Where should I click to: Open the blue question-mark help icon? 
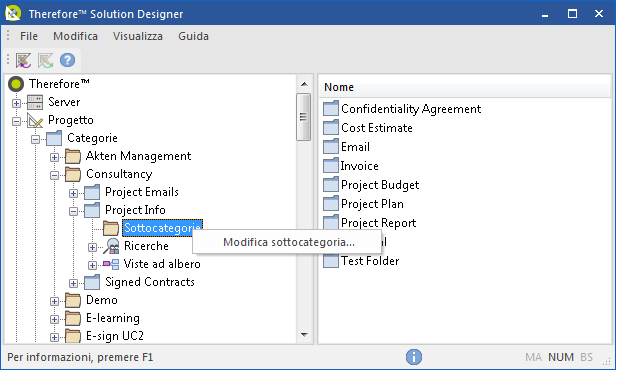click(x=67, y=60)
